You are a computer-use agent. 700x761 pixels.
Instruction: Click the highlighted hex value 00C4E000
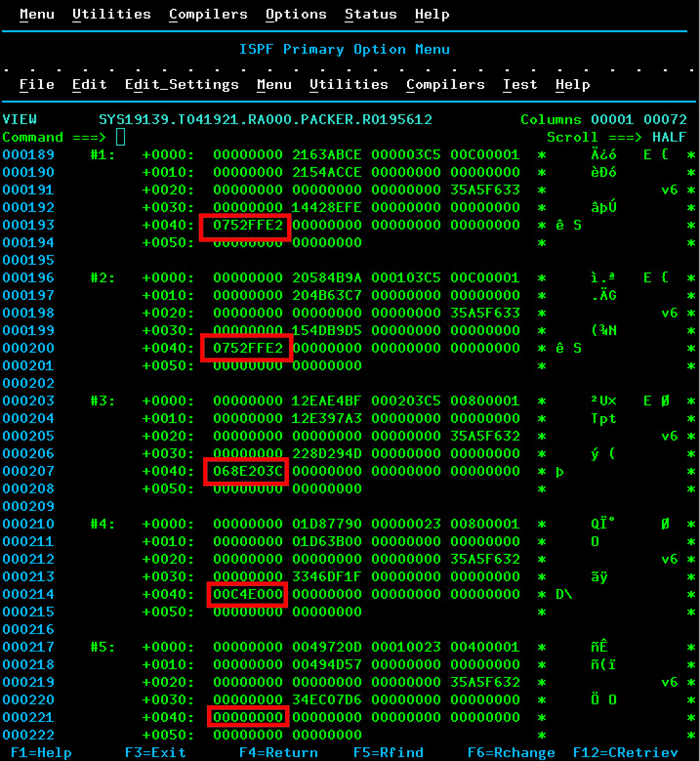click(247, 594)
